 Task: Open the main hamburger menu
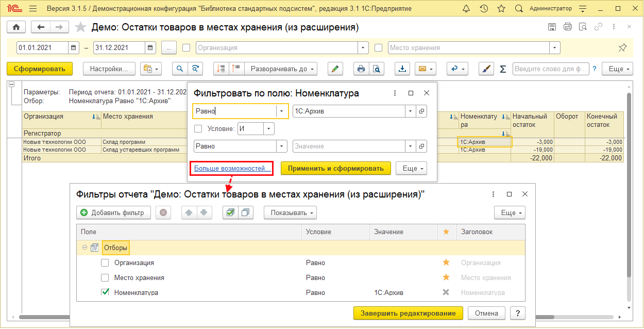click(33, 9)
